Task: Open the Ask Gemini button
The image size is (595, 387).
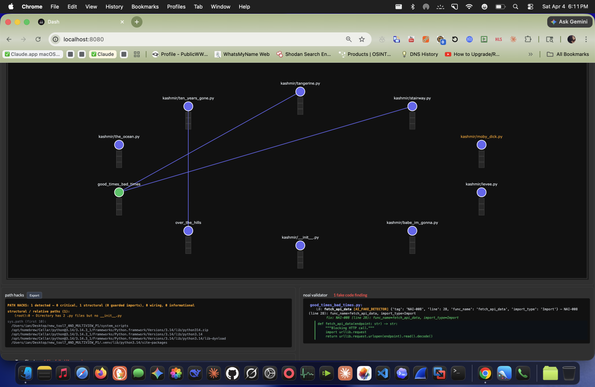Action: click(x=570, y=22)
